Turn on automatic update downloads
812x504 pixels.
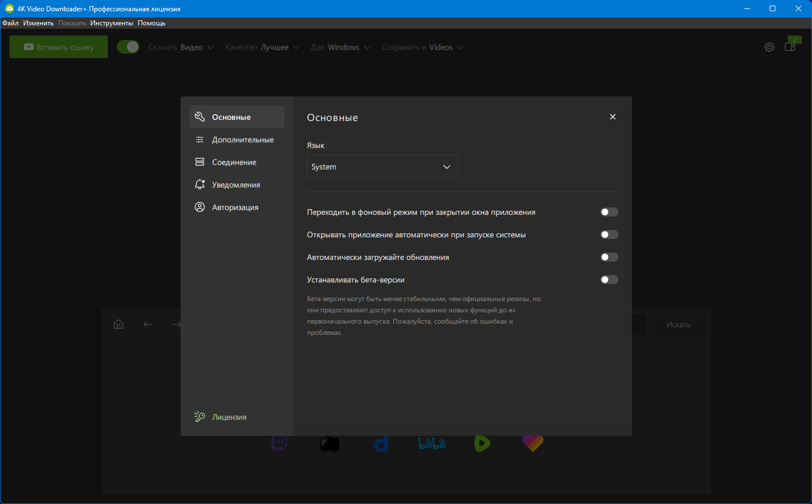click(x=609, y=257)
